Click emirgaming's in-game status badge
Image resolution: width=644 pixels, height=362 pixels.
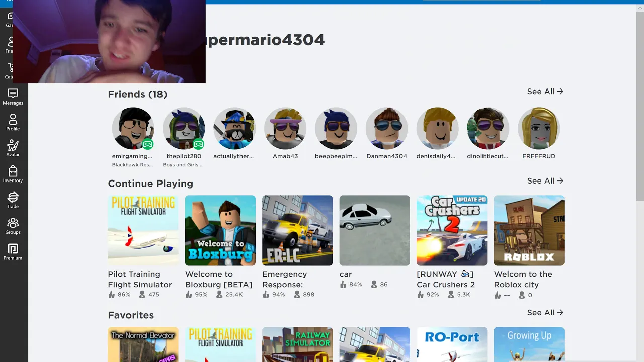click(148, 144)
